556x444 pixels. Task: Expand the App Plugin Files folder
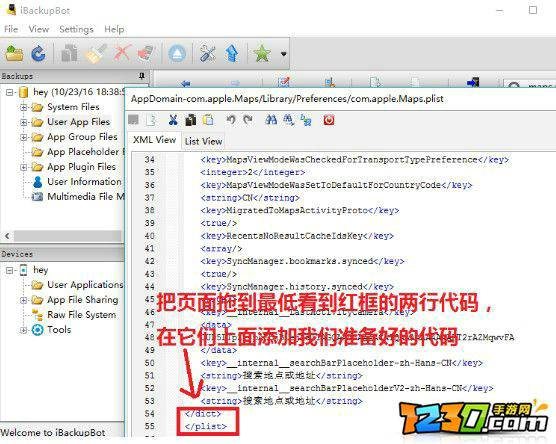(24, 167)
